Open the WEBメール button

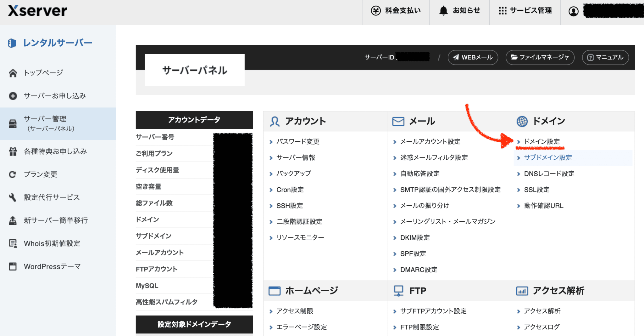pos(473,57)
